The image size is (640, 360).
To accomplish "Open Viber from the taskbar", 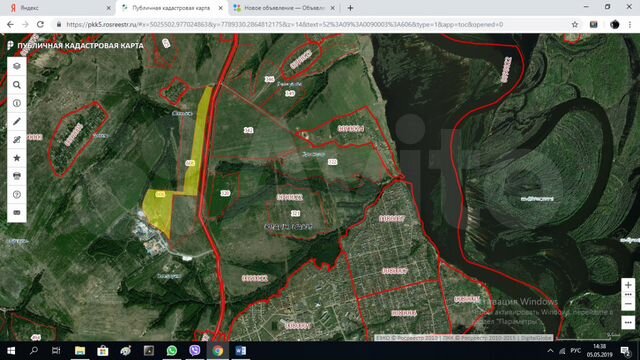I will tap(195, 351).
